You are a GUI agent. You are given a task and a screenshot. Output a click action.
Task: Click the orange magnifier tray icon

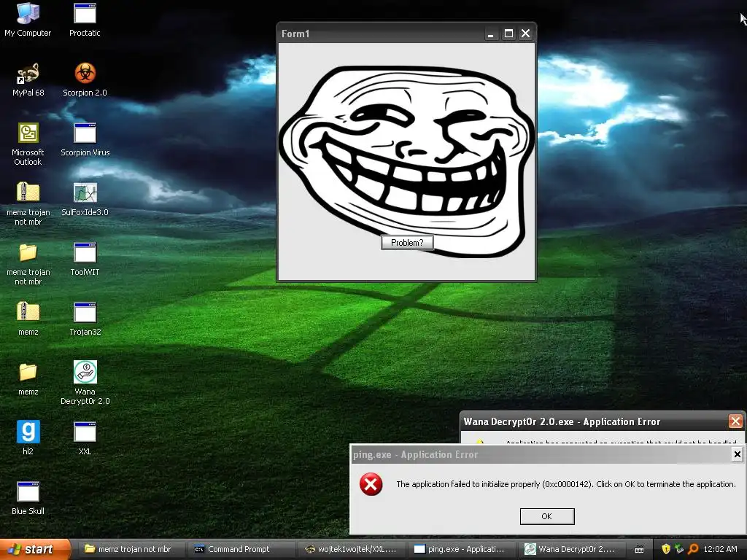tap(693, 549)
